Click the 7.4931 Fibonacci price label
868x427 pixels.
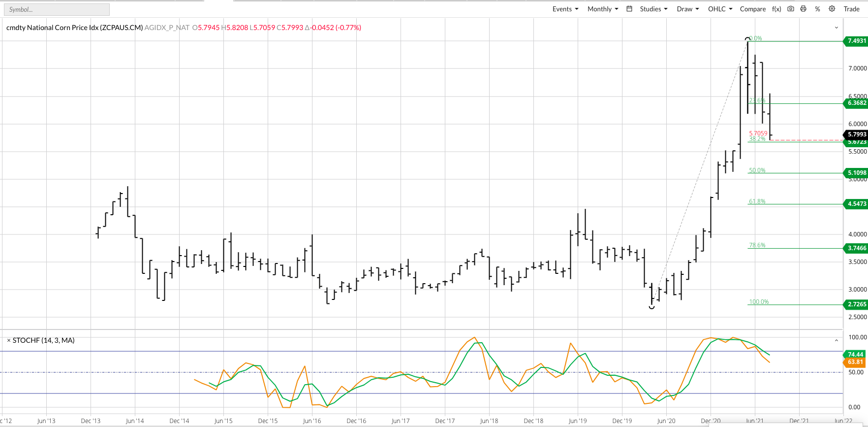pos(856,41)
